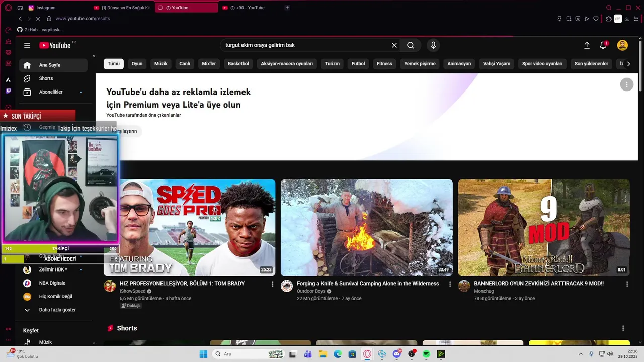
Task: Select the Yemek pişirme chip
Action: coord(420,64)
